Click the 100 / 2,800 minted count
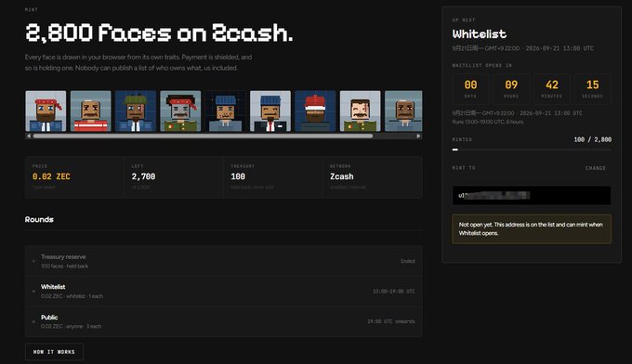 593,139
